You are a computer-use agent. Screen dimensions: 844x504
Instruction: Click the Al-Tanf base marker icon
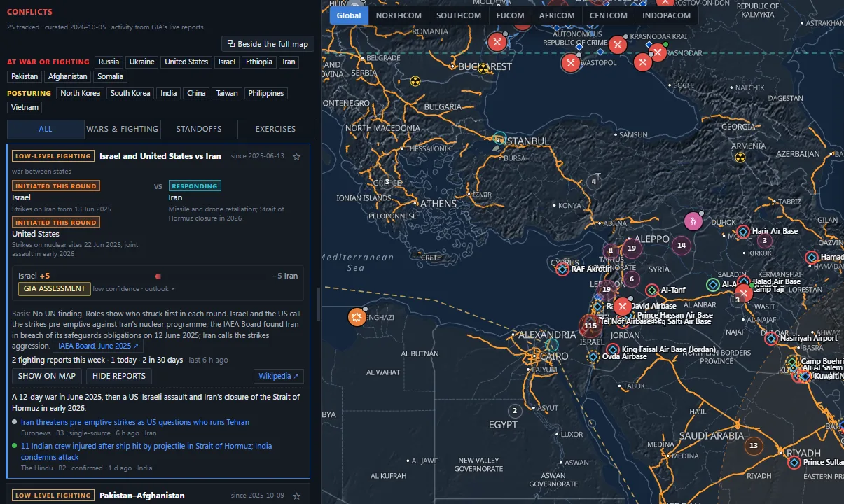point(652,290)
